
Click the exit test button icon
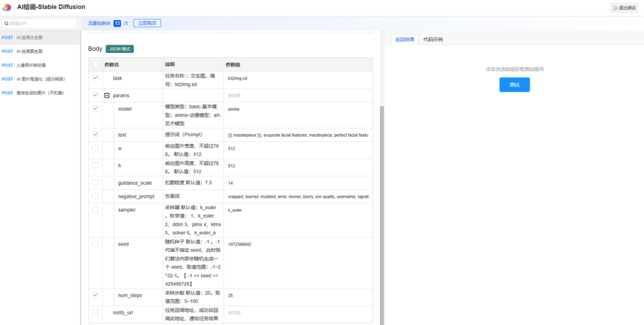point(615,8)
